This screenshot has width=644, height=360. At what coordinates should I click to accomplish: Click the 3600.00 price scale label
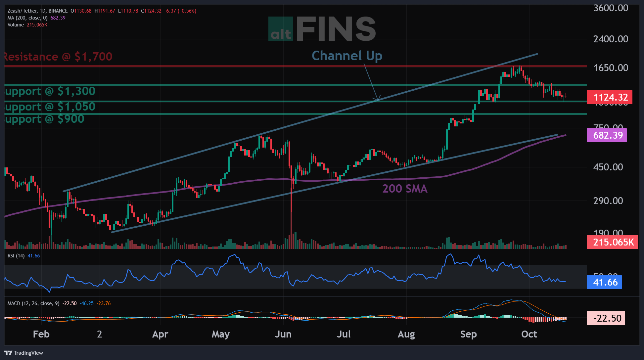611,8
